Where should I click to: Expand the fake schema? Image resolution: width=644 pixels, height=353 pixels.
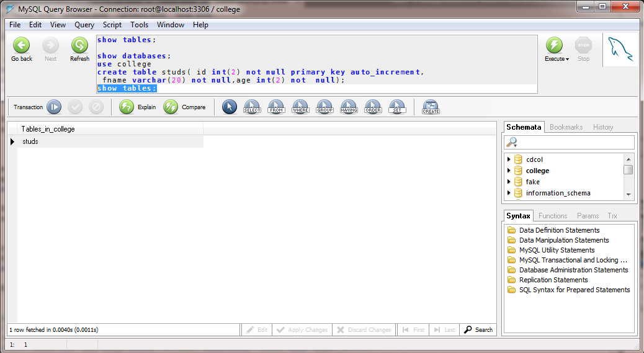(x=509, y=181)
